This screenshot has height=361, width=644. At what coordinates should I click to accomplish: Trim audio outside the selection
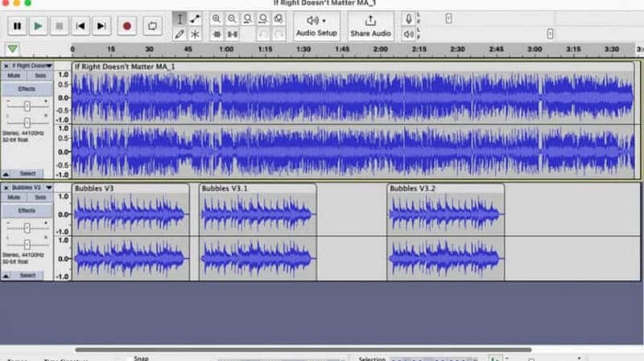(217, 35)
